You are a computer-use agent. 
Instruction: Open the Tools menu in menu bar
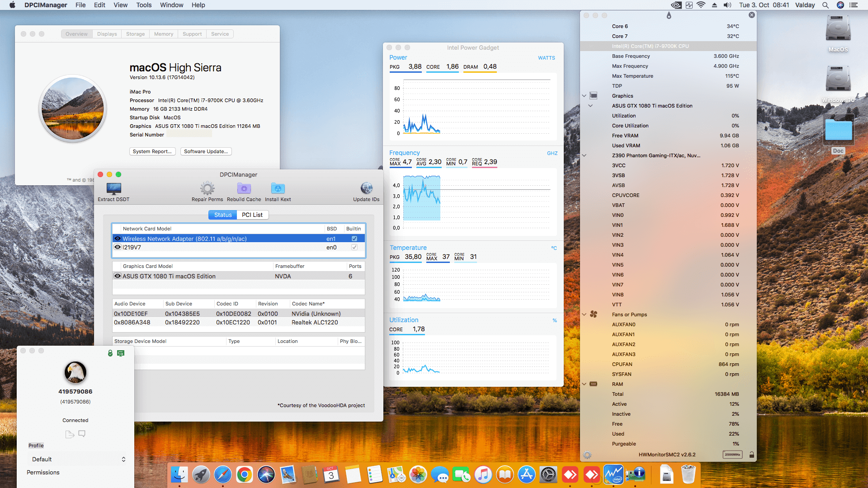coord(144,5)
